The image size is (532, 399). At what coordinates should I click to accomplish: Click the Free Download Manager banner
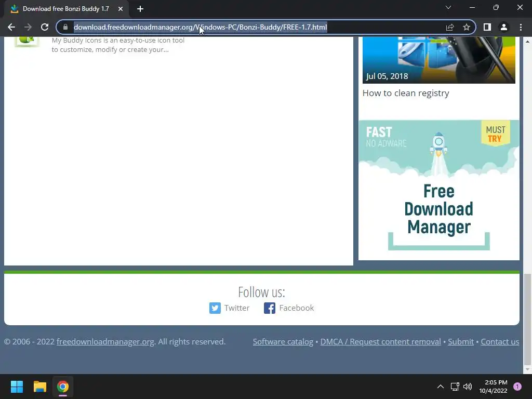coord(438,190)
